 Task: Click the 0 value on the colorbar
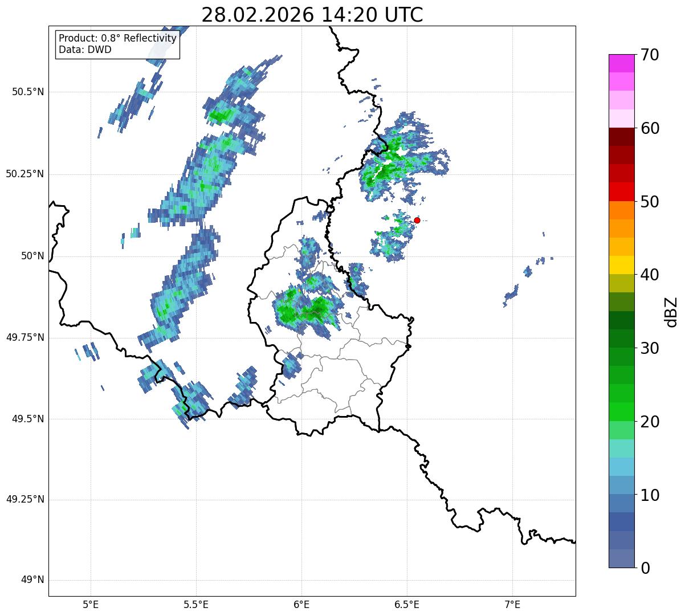pos(645,568)
